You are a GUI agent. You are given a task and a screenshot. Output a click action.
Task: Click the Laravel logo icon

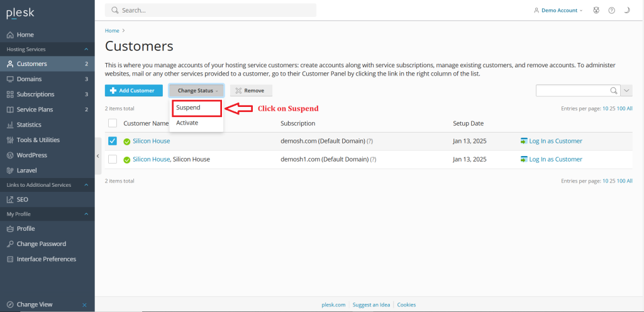[x=10, y=170]
